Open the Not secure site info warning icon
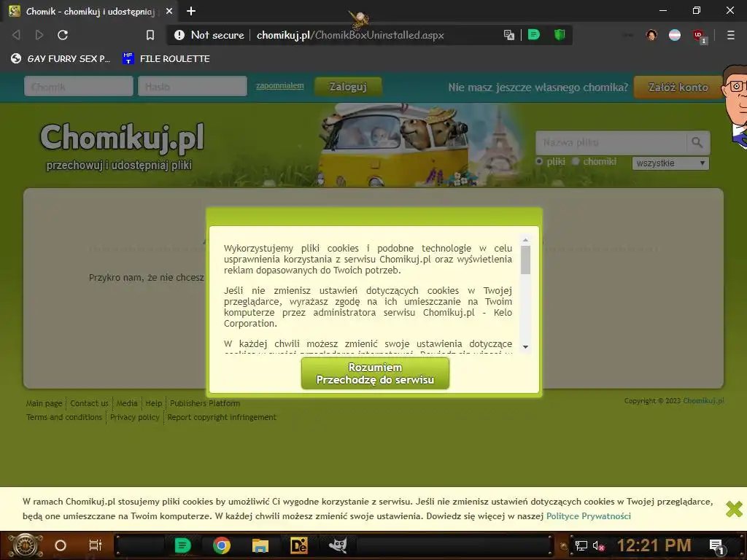The width and height of the screenshot is (747, 560). [179, 35]
